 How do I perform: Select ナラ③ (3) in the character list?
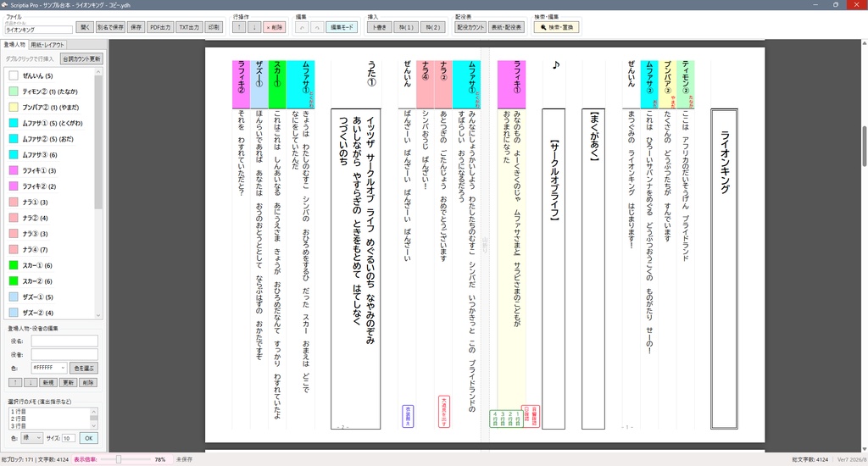pyautogui.click(x=50, y=234)
